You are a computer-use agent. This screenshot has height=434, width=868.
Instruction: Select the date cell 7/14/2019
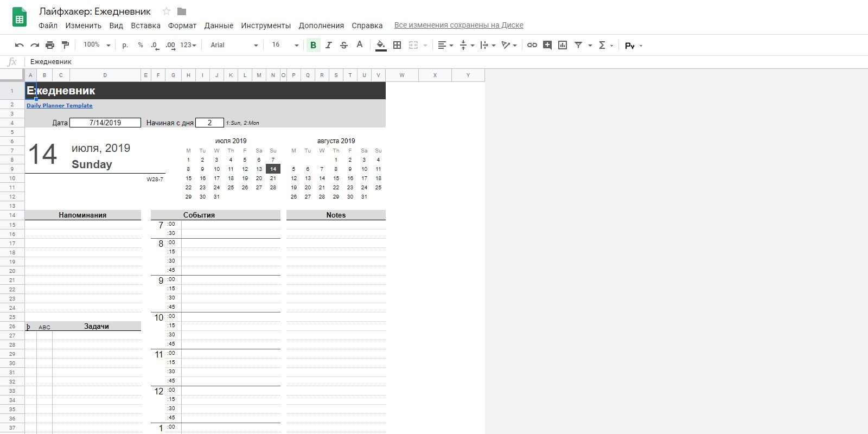tap(105, 123)
